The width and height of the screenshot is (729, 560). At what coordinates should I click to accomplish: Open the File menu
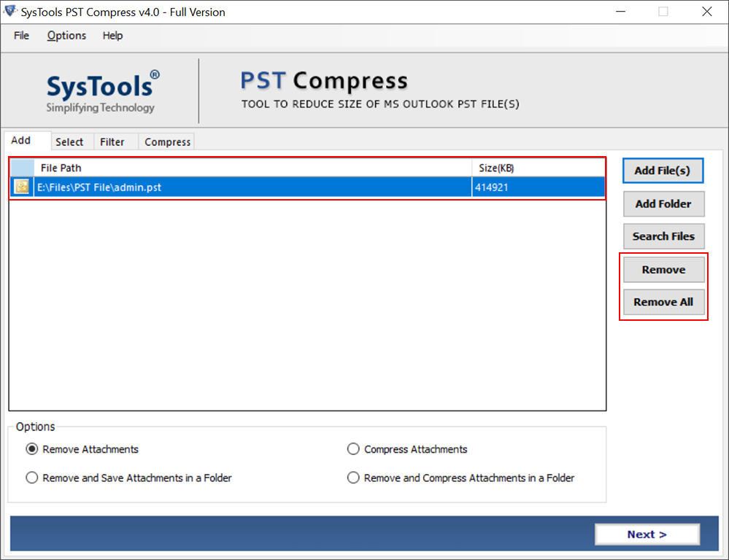click(x=21, y=36)
